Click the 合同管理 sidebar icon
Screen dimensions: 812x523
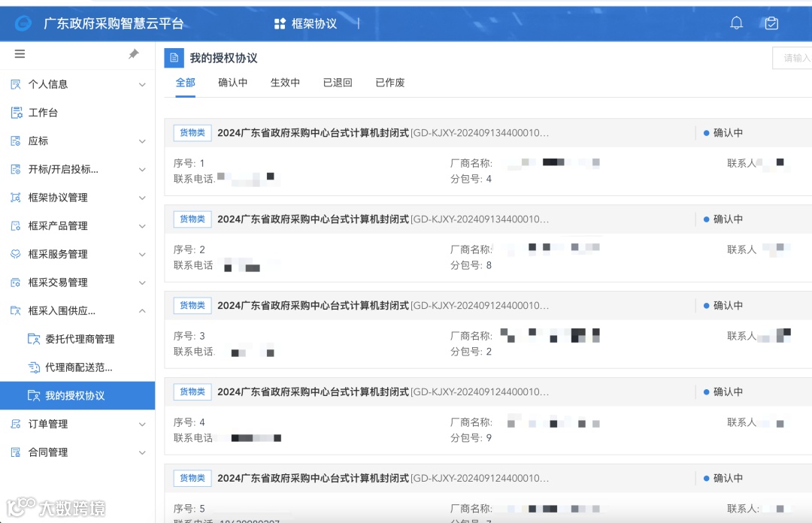click(x=16, y=452)
